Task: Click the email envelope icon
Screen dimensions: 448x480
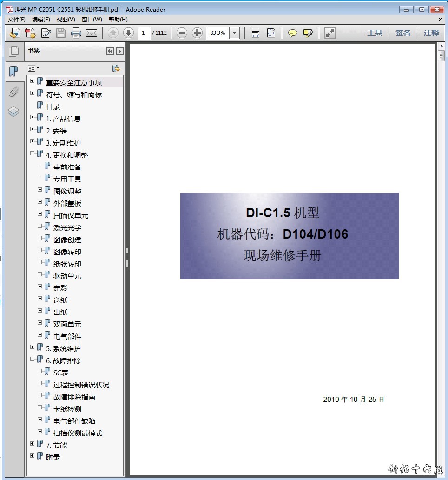Action: coord(92,33)
